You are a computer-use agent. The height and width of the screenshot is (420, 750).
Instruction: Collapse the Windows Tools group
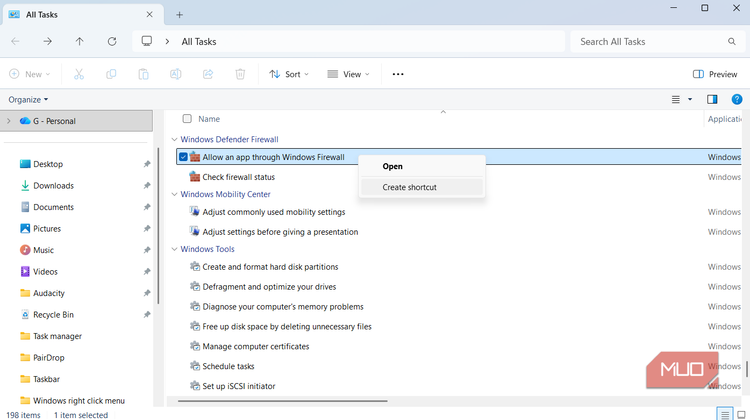click(x=174, y=249)
